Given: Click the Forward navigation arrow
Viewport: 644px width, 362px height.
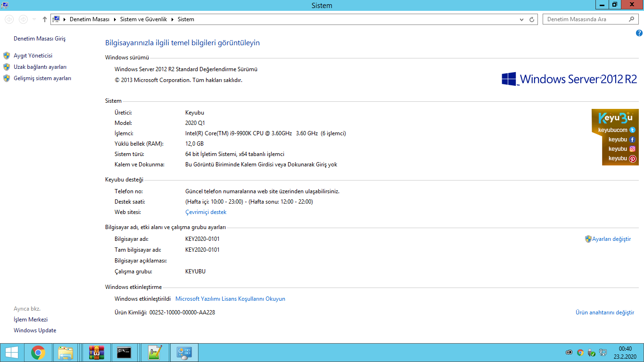Looking at the screenshot, I should pos(23,19).
